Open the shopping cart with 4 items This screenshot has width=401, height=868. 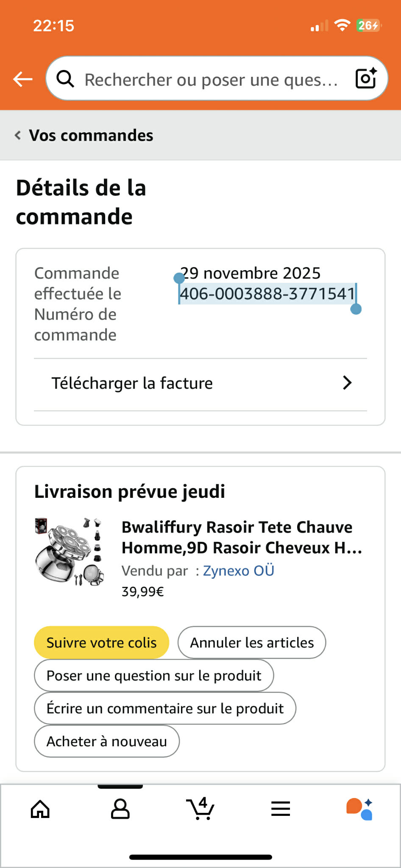(200, 808)
